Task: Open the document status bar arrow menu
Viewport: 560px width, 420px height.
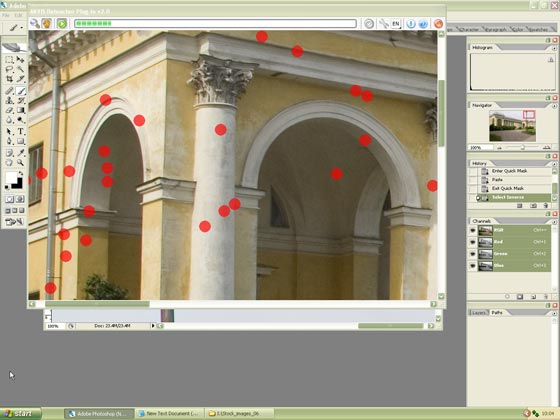Action: tap(153, 326)
